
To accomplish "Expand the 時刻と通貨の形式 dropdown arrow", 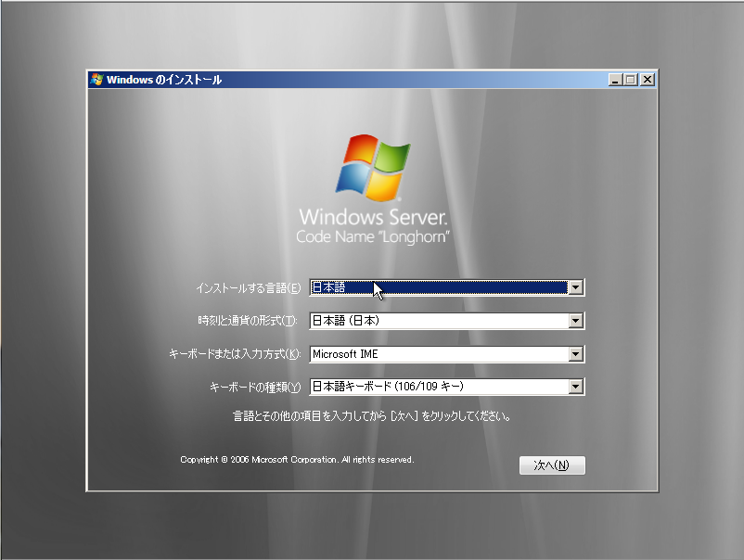I will (575, 321).
